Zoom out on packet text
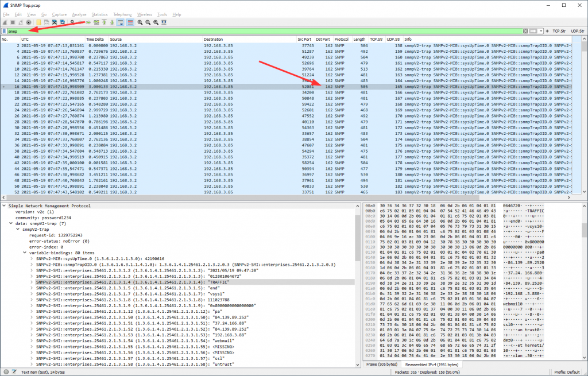This screenshot has height=376, width=588. (x=148, y=22)
